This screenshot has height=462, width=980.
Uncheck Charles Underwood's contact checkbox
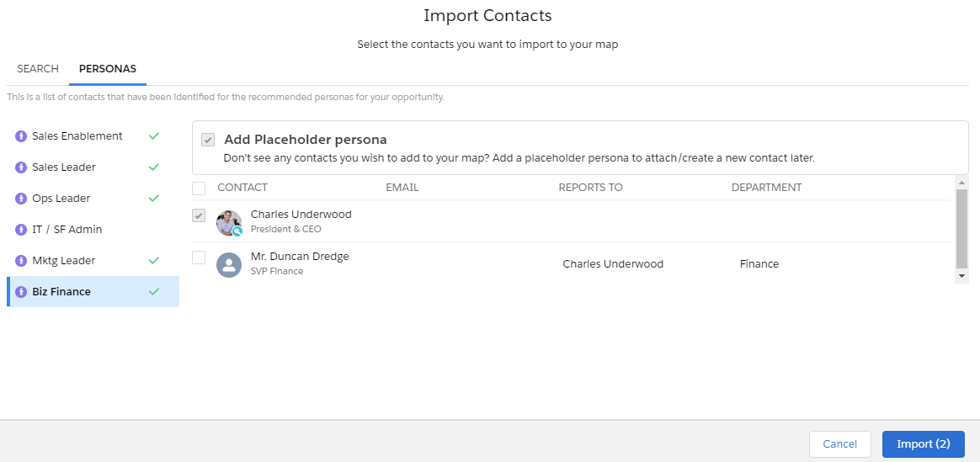(199, 215)
